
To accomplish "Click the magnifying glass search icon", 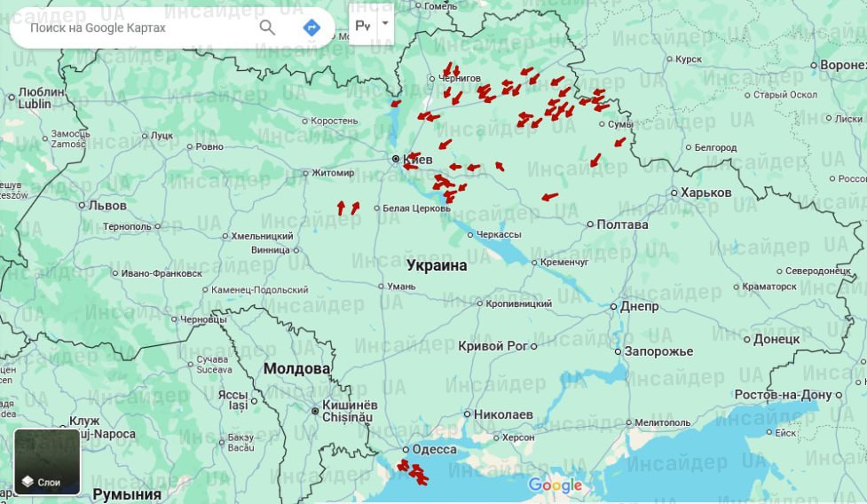I will click(267, 28).
